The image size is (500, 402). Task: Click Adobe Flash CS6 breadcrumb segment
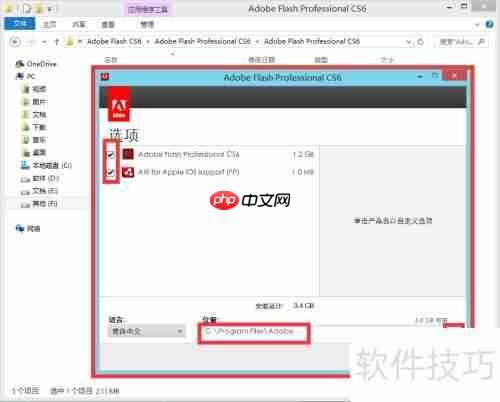click(x=114, y=41)
